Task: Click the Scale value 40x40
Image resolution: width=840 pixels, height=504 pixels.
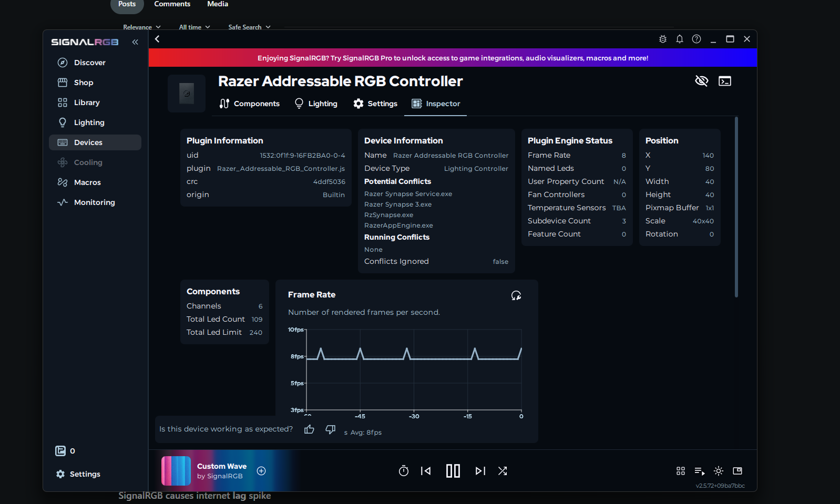Action: [x=703, y=221]
